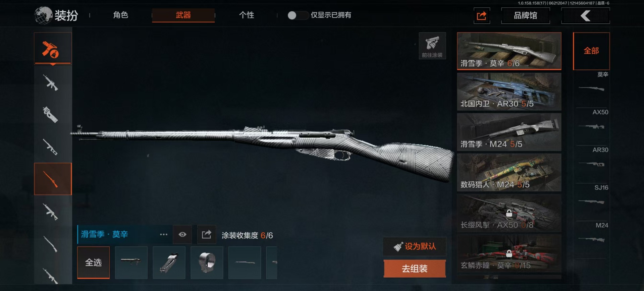Select 全选 to choose all parts

pyautogui.click(x=93, y=263)
